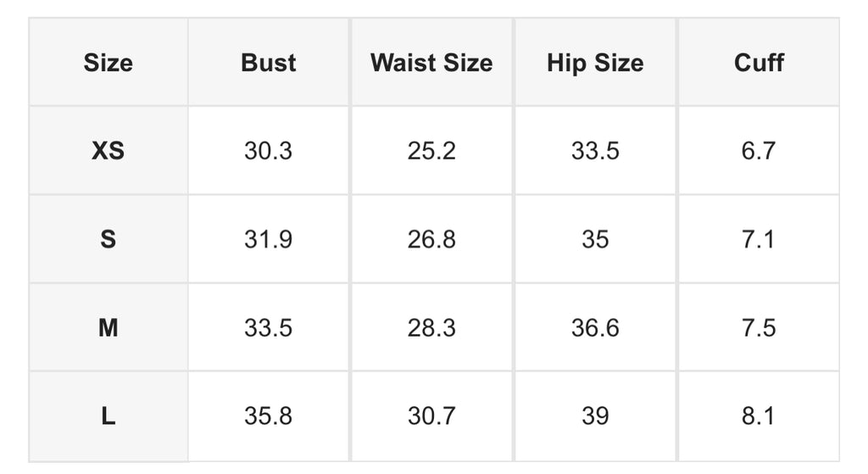Select the M waist value 28.3
Image resolution: width=868 pixels, height=474 pixels.
click(x=431, y=327)
